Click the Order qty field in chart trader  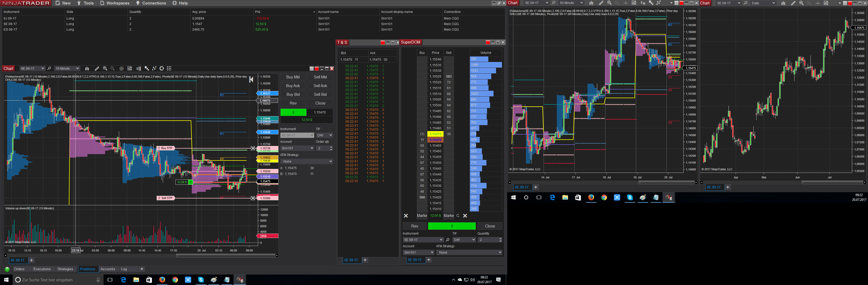click(324, 148)
